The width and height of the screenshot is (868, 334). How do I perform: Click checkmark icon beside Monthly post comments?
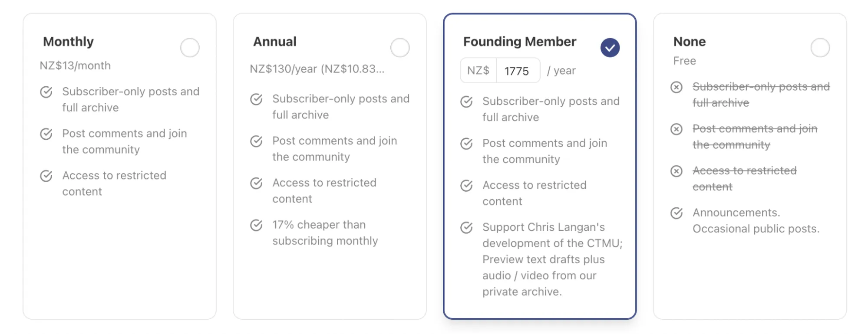(46, 134)
